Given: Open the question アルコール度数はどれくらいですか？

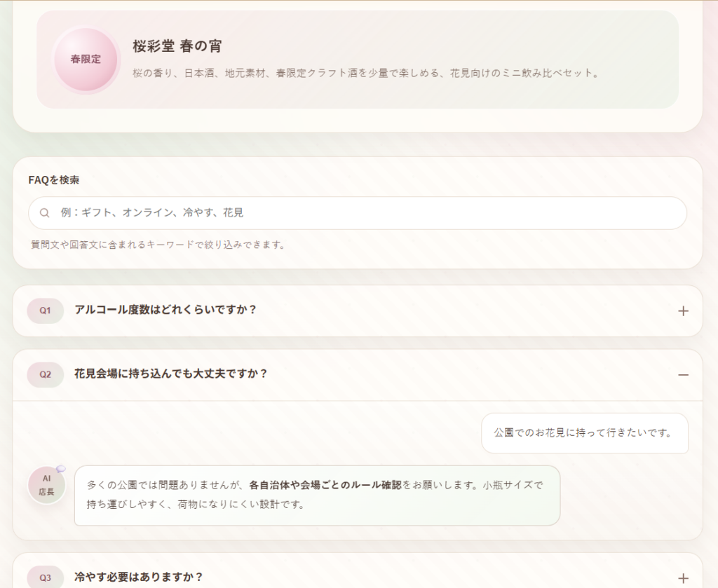Looking at the screenshot, I should (165, 310).
